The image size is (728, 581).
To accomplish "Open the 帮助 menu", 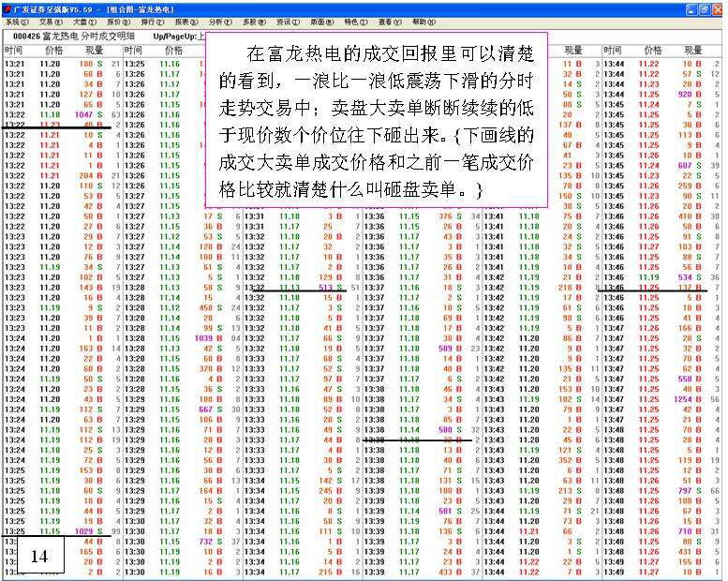I will pyautogui.click(x=423, y=22).
